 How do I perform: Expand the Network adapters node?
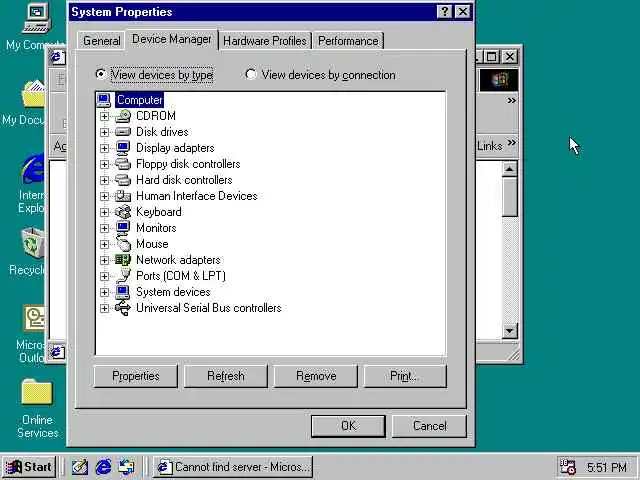click(104, 260)
